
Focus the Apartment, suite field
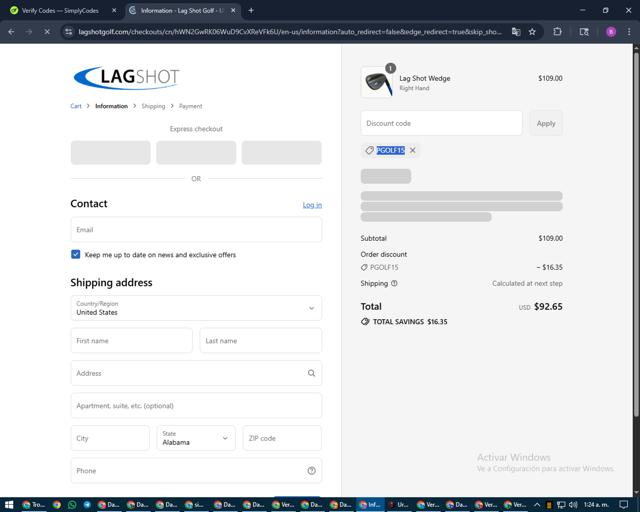pyautogui.click(x=196, y=406)
